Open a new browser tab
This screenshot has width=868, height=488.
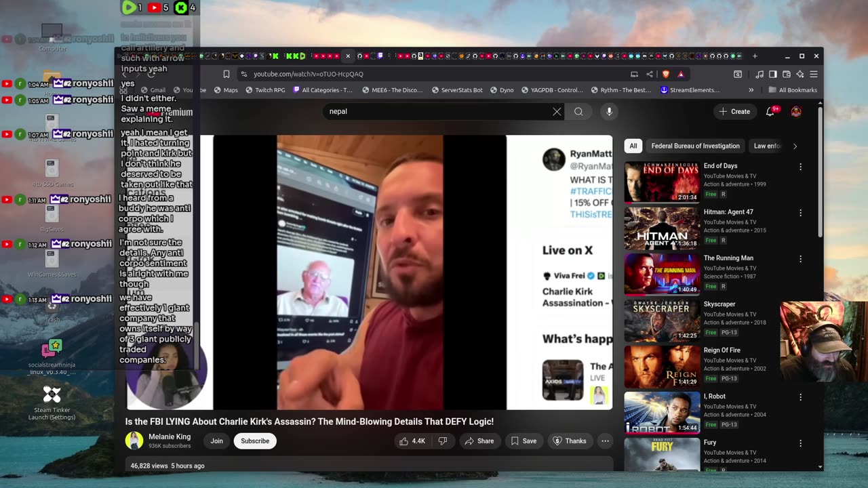(x=755, y=56)
